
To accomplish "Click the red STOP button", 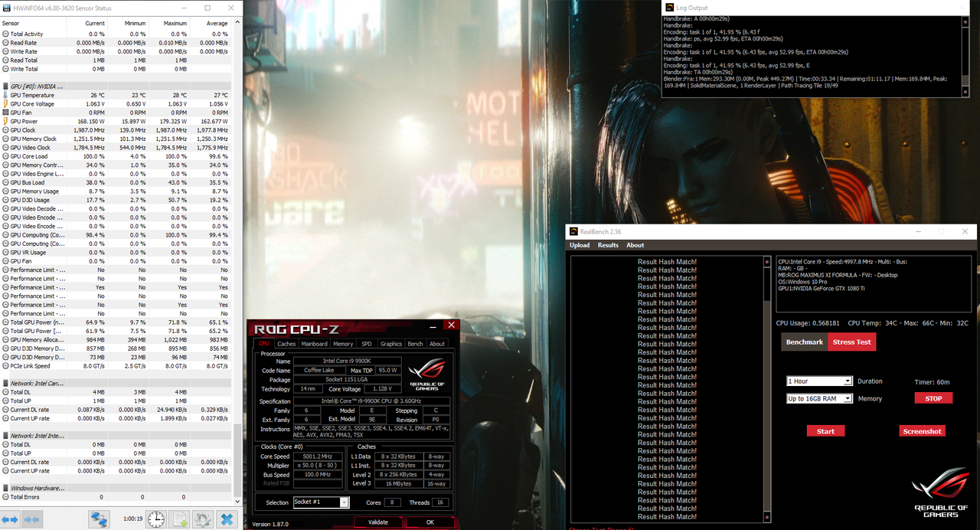I will click(933, 398).
